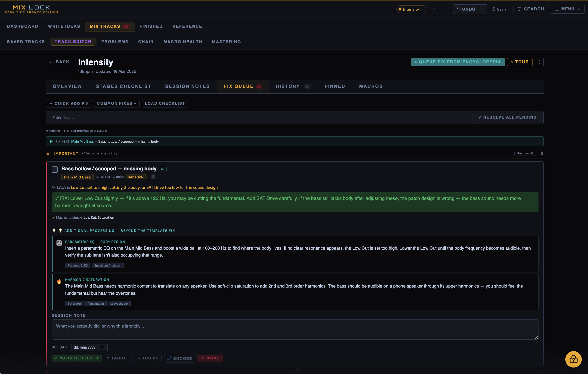588x374 pixels.
Task: Click the ENC encyclopedia badge
Action: pos(162,169)
